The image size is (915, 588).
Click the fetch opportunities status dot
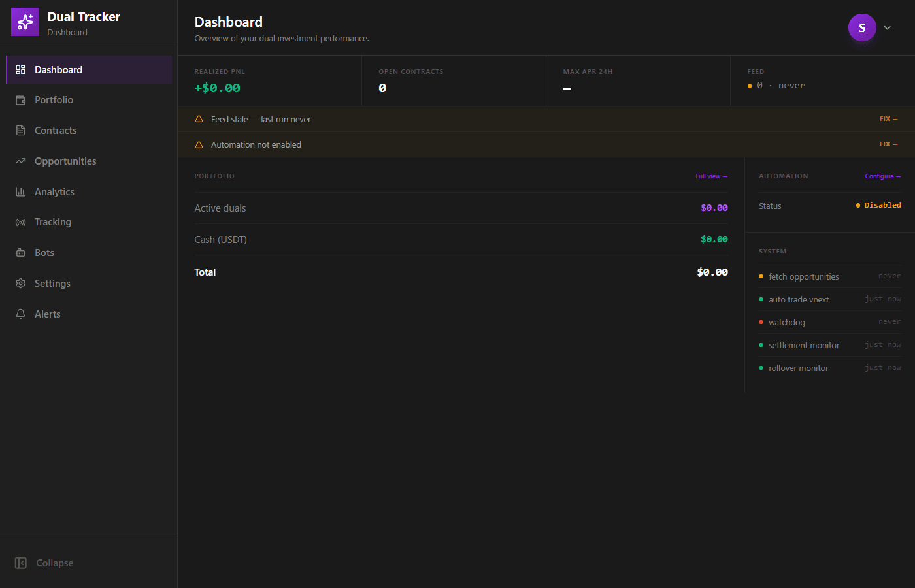pos(761,276)
